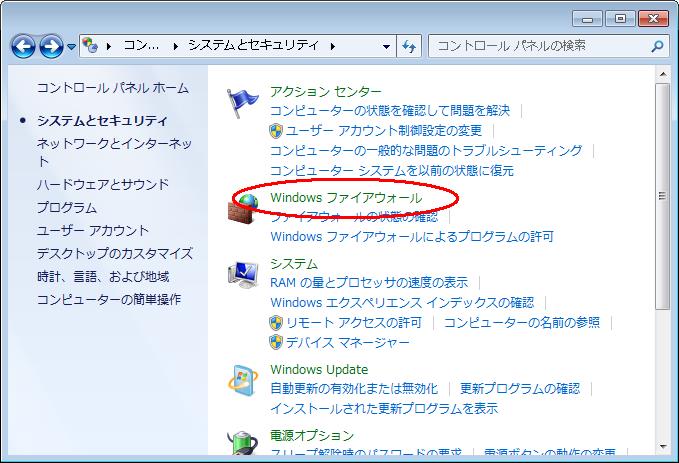
Task: Select ネットワークとインターネット in the sidebar
Action: click(114, 144)
